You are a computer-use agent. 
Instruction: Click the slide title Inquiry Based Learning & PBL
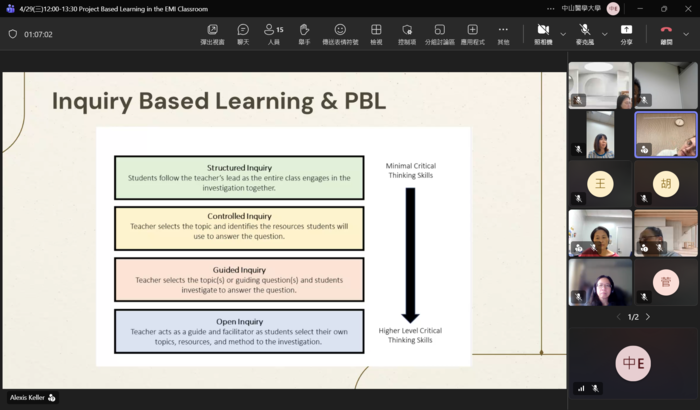coord(219,101)
